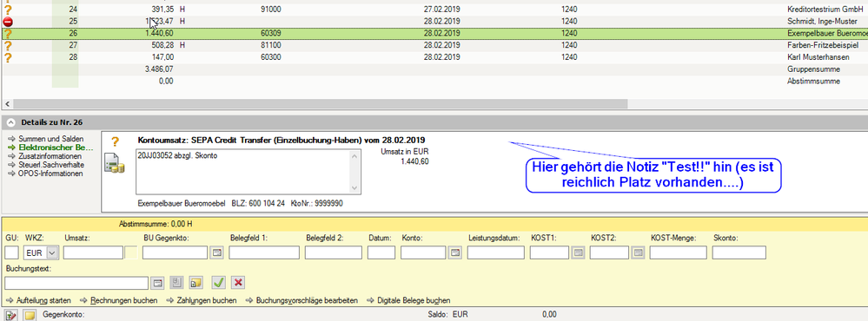Screen dimensions: 868x321
Task: Click amount 147,00 in row 28
Action: click(162, 57)
